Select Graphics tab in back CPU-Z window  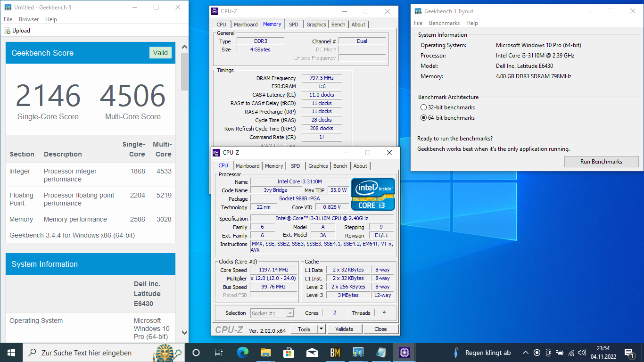click(x=316, y=25)
